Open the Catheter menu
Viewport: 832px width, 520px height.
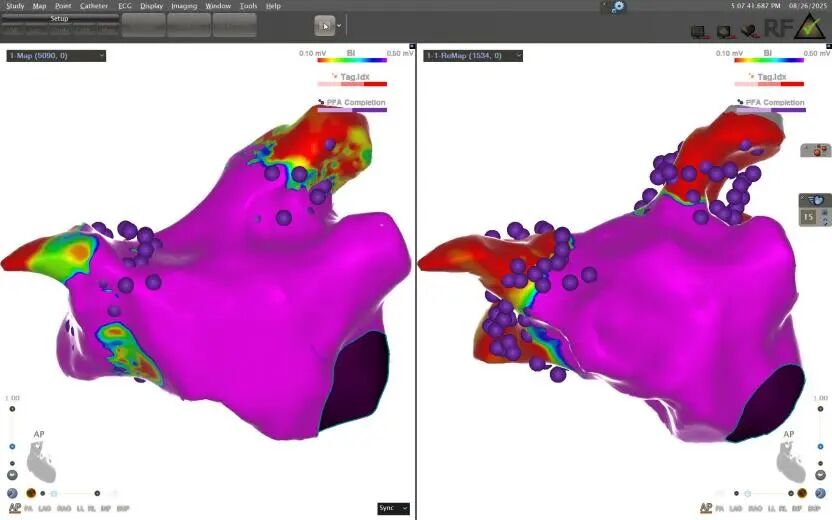pyautogui.click(x=94, y=6)
